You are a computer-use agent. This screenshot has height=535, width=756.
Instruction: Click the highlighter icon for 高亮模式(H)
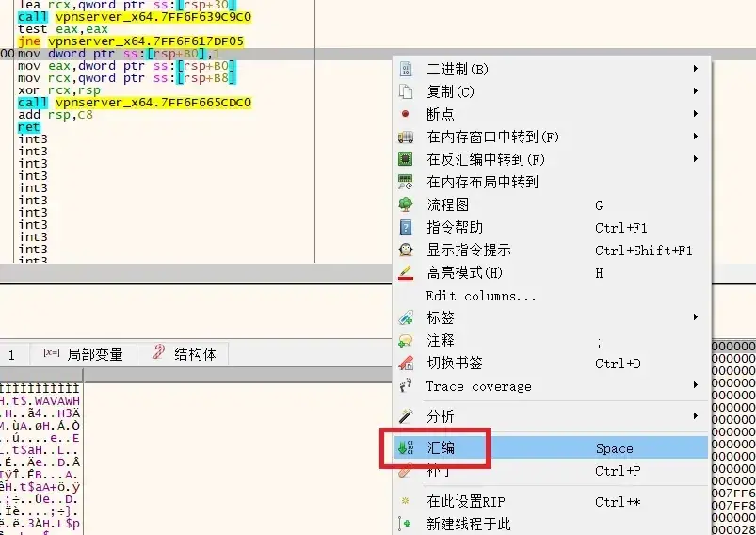(x=406, y=273)
